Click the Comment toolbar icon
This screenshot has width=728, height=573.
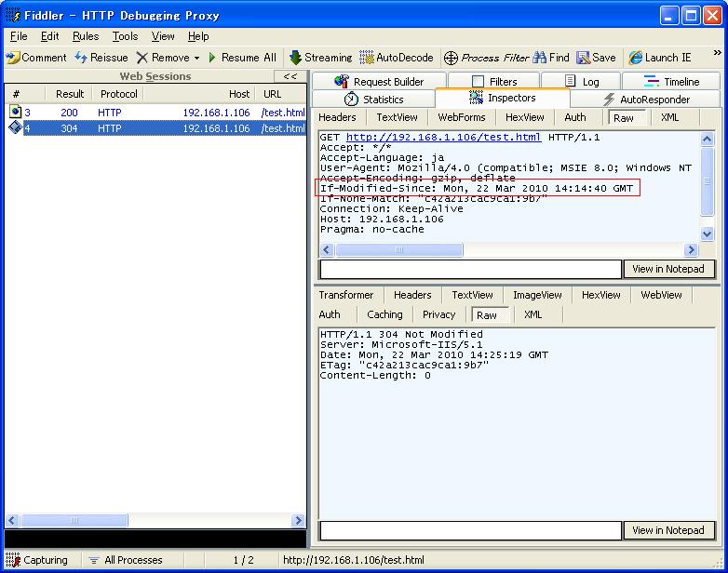13,58
